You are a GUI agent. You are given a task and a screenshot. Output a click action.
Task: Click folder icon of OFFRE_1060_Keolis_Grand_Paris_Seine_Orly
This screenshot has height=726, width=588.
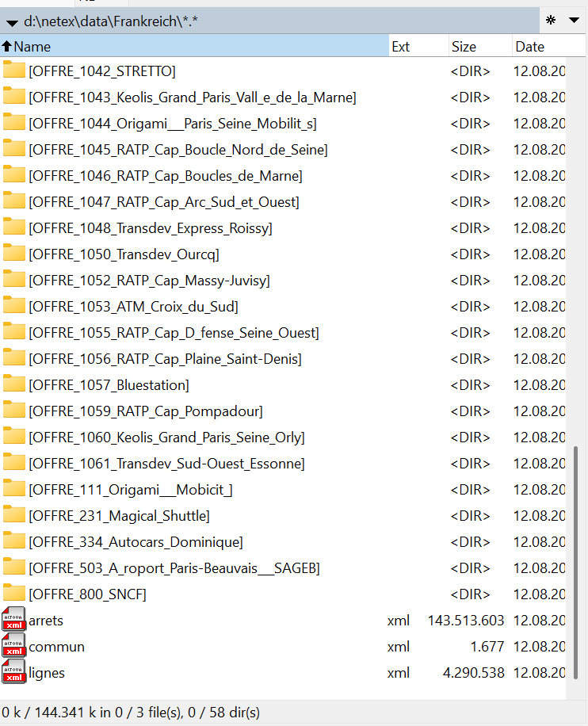14,436
